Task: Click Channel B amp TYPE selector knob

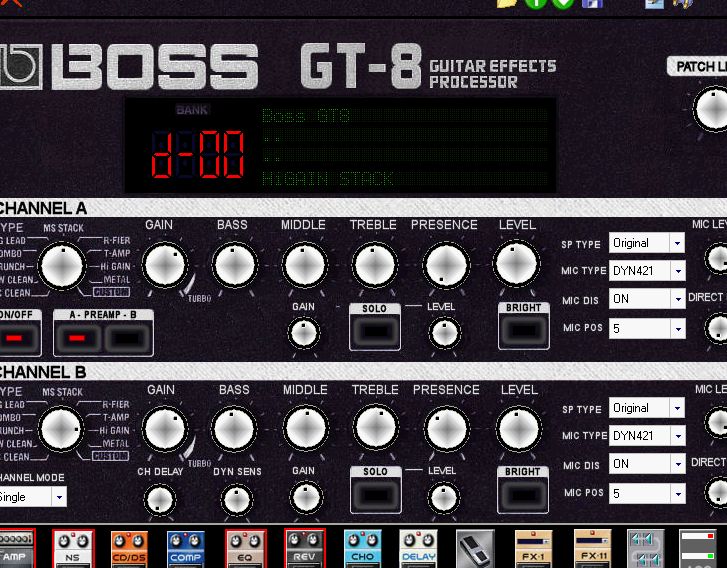Action: [x=61, y=429]
